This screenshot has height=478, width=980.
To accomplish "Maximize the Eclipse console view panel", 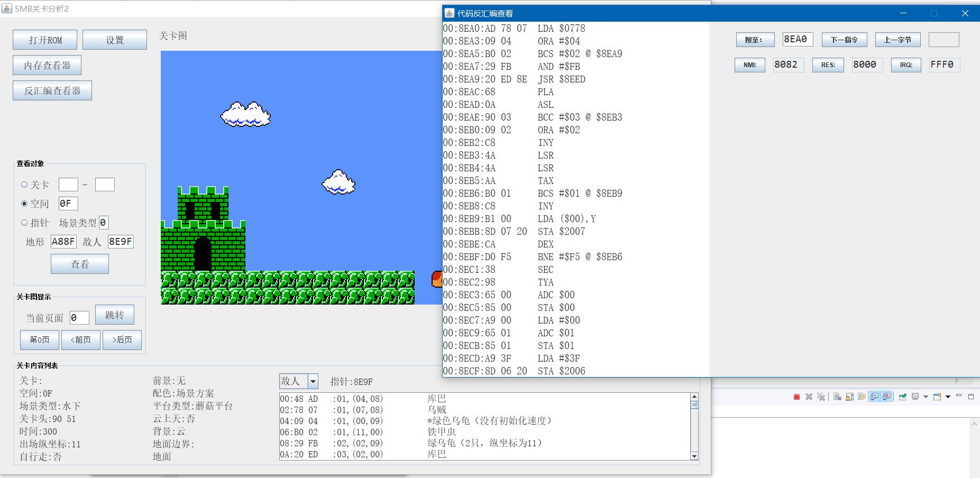I will point(971,397).
